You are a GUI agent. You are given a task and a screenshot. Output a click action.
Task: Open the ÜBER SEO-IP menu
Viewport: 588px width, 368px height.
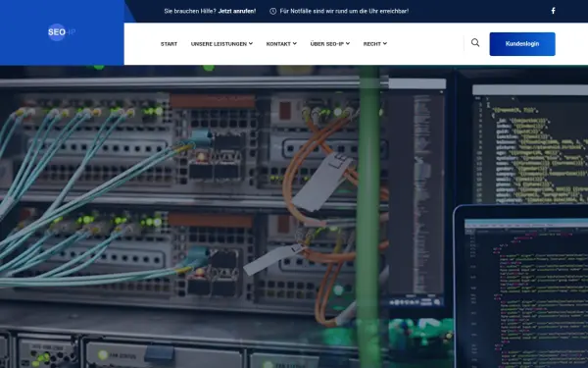(x=330, y=44)
